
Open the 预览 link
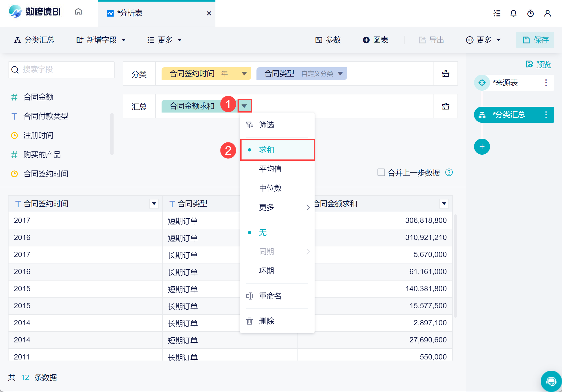[x=543, y=65]
